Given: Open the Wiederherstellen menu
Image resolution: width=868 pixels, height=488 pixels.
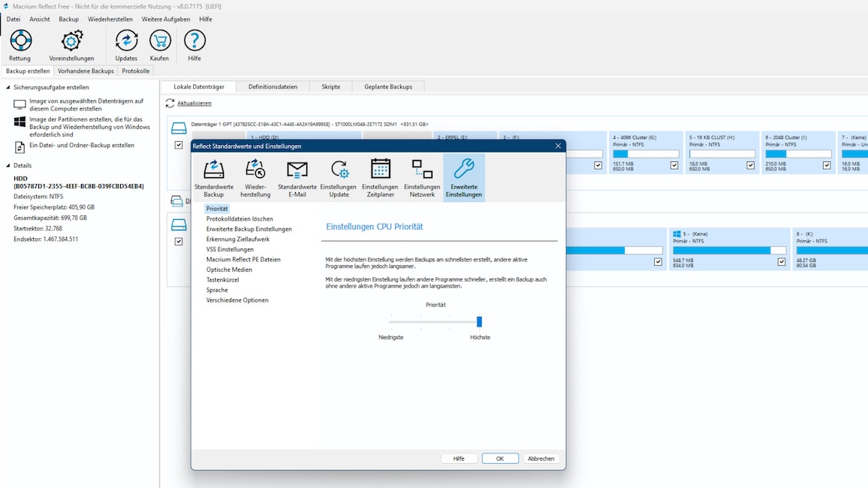Looking at the screenshot, I should click(x=110, y=19).
